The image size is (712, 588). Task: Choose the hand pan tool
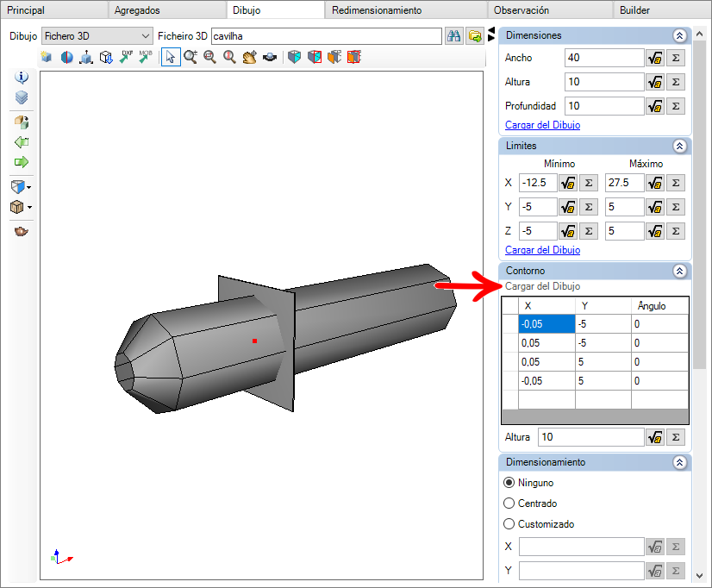(x=249, y=57)
